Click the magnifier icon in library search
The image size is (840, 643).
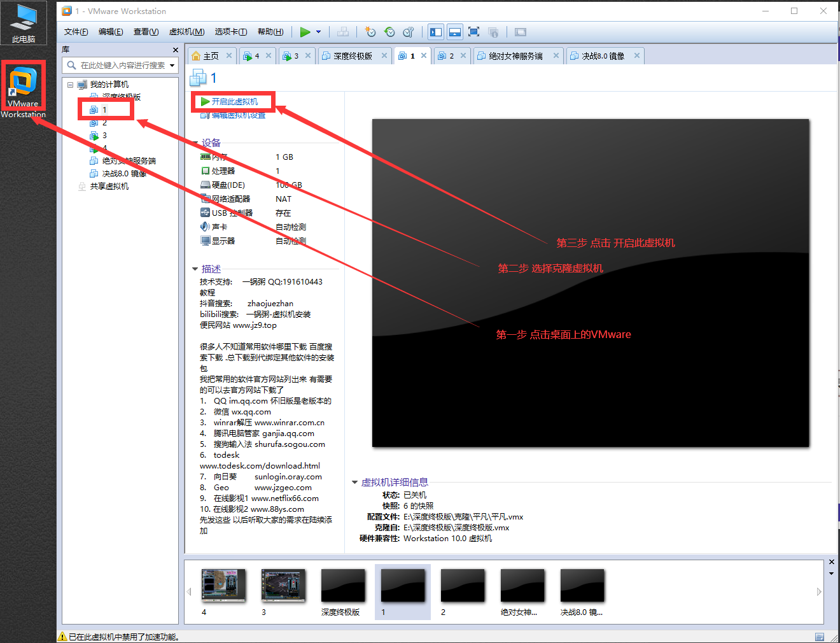pyautogui.click(x=71, y=65)
